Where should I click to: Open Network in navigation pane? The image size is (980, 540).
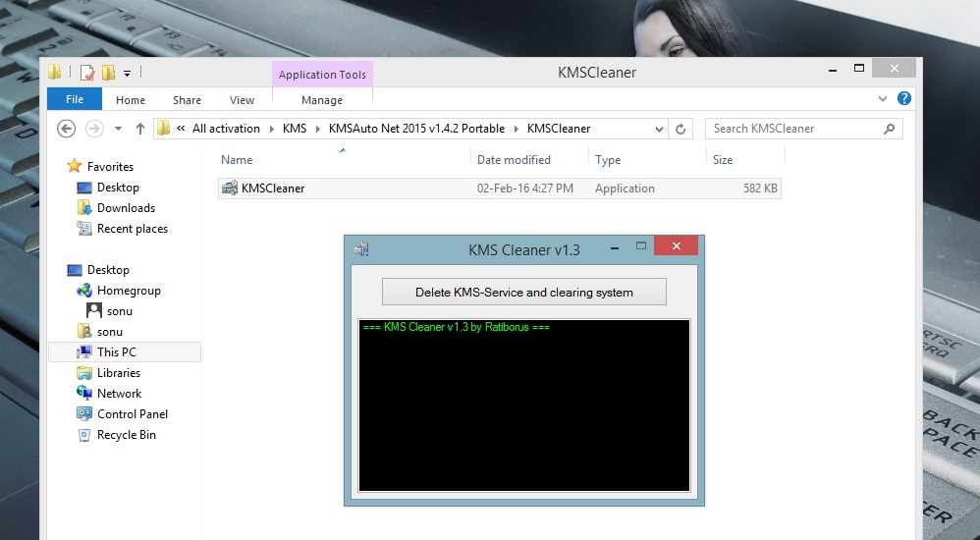pyautogui.click(x=119, y=394)
